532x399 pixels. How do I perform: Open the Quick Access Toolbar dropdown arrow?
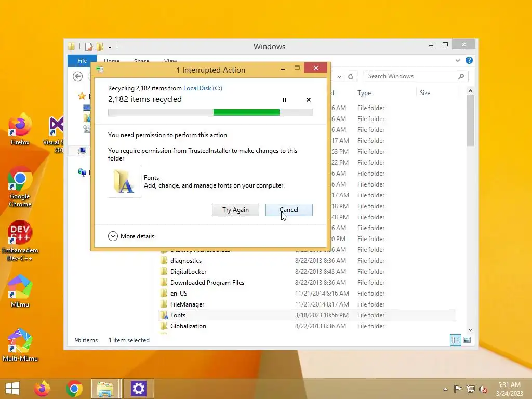click(x=110, y=47)
